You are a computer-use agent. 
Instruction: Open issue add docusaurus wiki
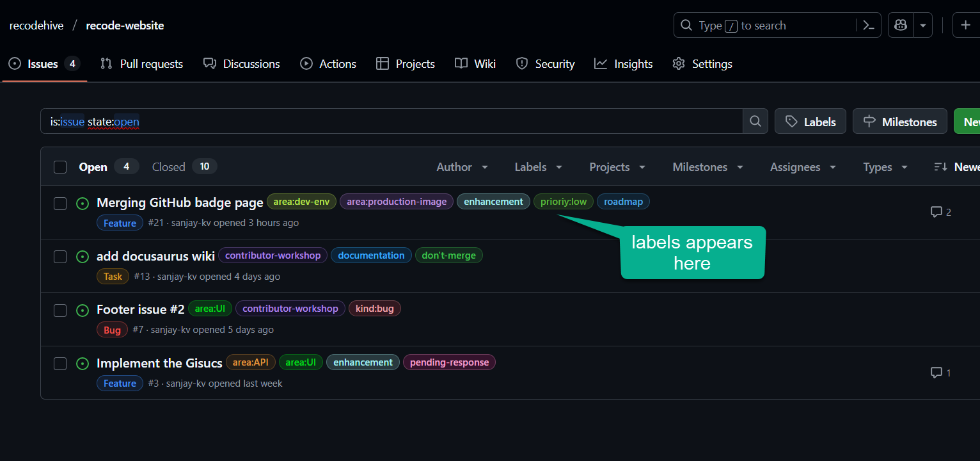click(155, 256)
